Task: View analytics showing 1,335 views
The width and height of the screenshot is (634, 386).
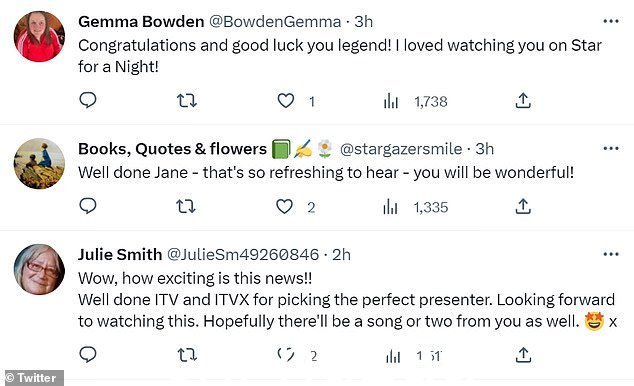Action: click(x=416, y=207)
